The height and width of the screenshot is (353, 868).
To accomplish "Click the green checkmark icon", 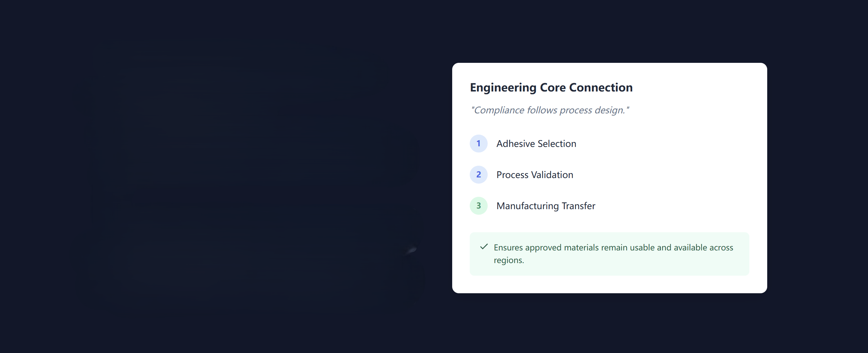I will [x=484, y=247].
